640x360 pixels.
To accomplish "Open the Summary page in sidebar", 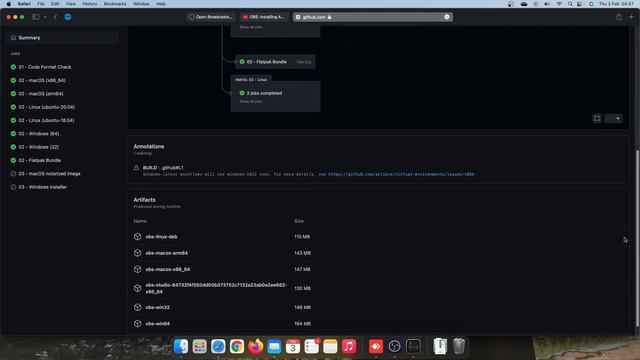I will [x=62, y=38].
